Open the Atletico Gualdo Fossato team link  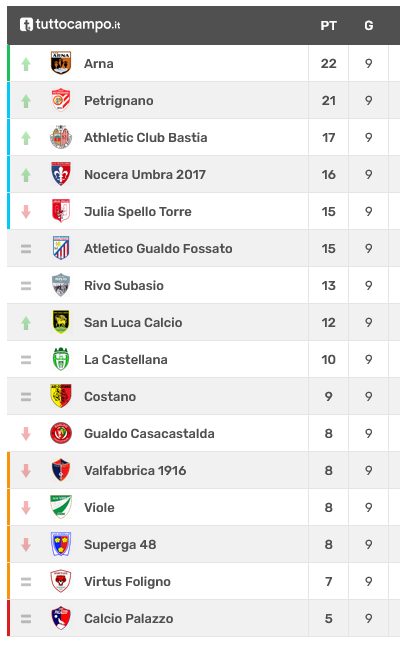tap(158, 248)
